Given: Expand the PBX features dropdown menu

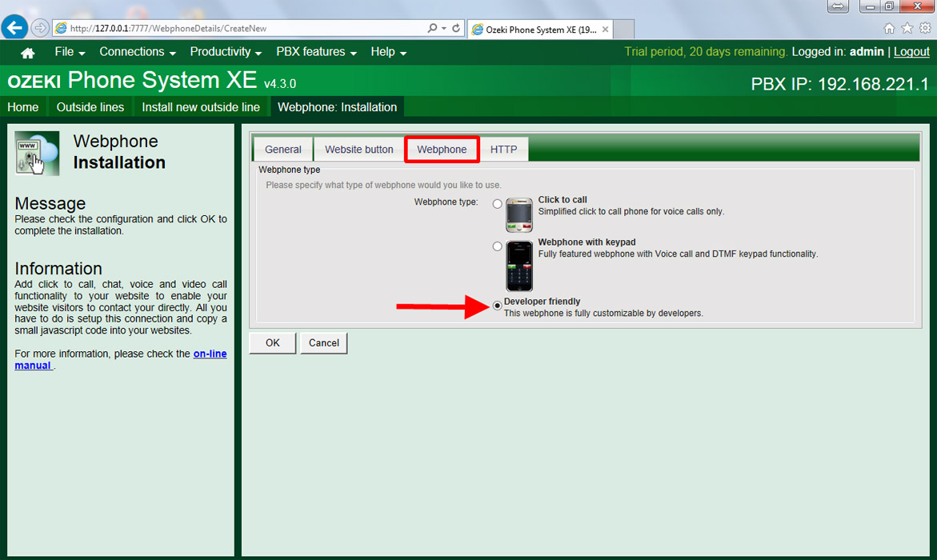Looking at the screenshot, I should click(x=316, y=52).
